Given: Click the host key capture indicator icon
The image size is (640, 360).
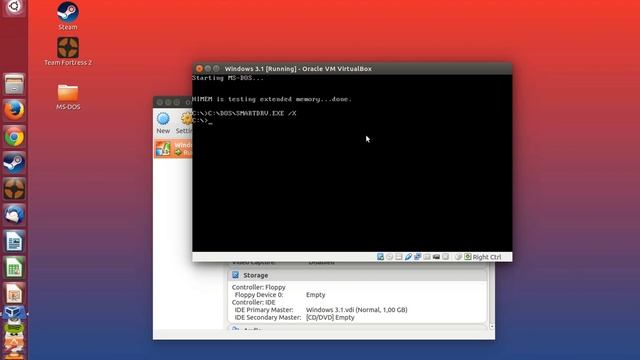Looking at the screenshot, I should (468, 257).
